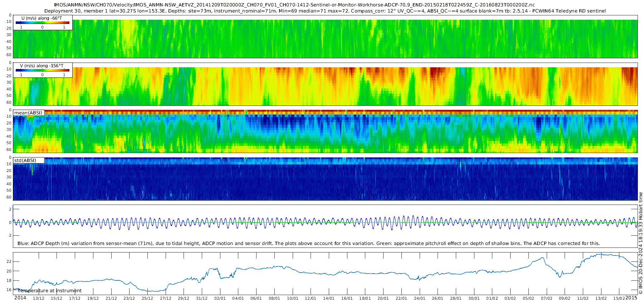Click the Deployment 30 metadata line
Image resolution: width=644 pixels, height=304 pixels.
point(325,11)
